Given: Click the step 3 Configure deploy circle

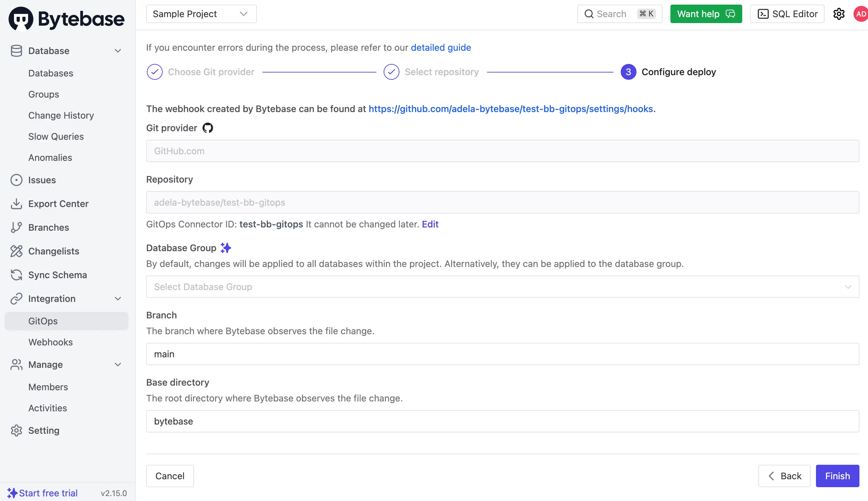Looking at the screenshot, I should tap(628, 72).
